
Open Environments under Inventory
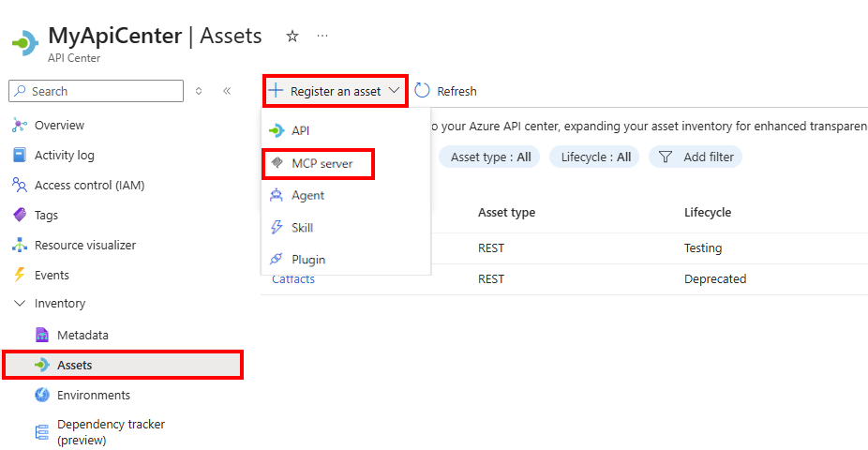94,395
